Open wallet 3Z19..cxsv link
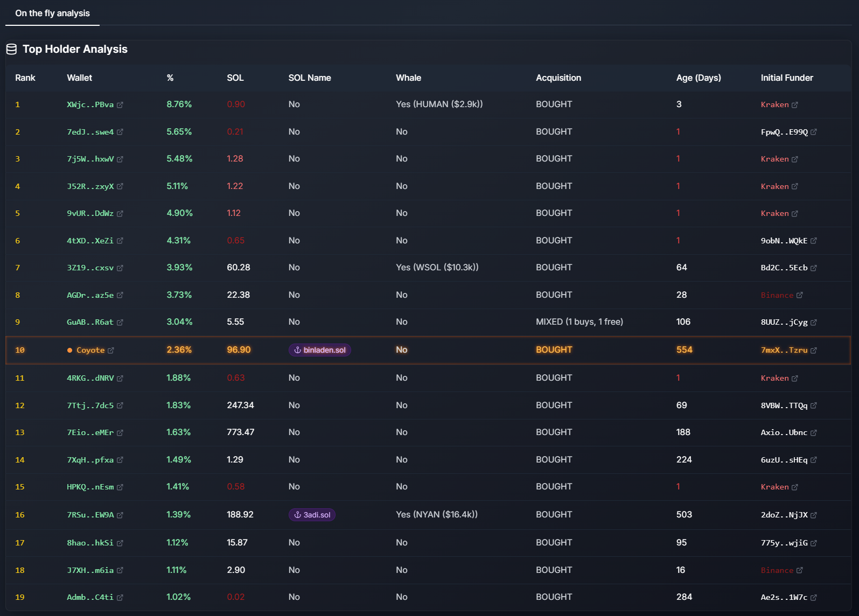The image size is (859, 616). pos(90,268)
